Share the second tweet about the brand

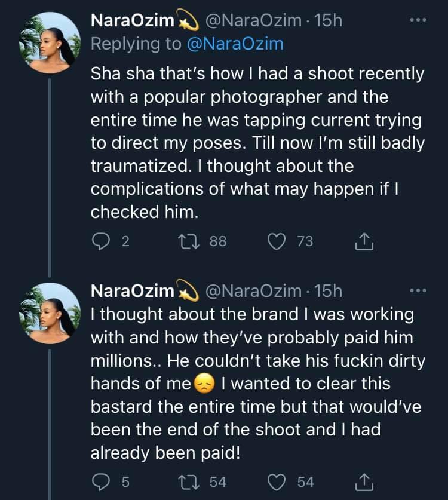pos(364,481)
